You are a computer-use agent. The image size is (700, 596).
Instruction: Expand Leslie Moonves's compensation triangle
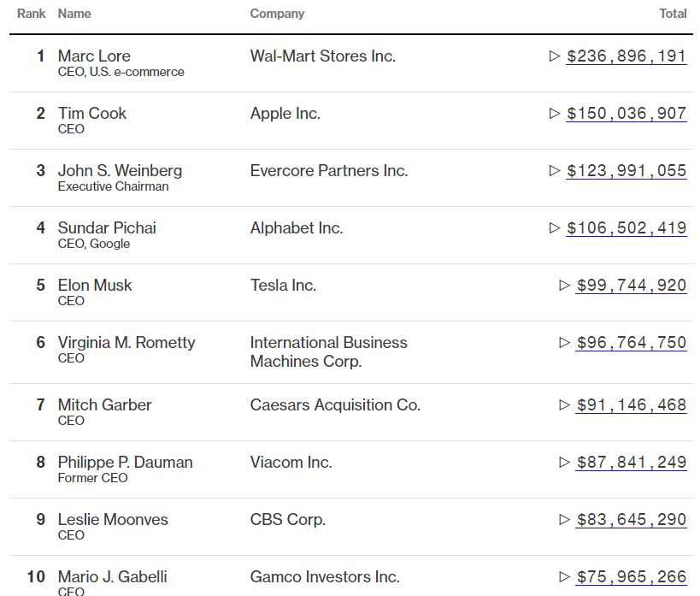(x=565, y=519)
